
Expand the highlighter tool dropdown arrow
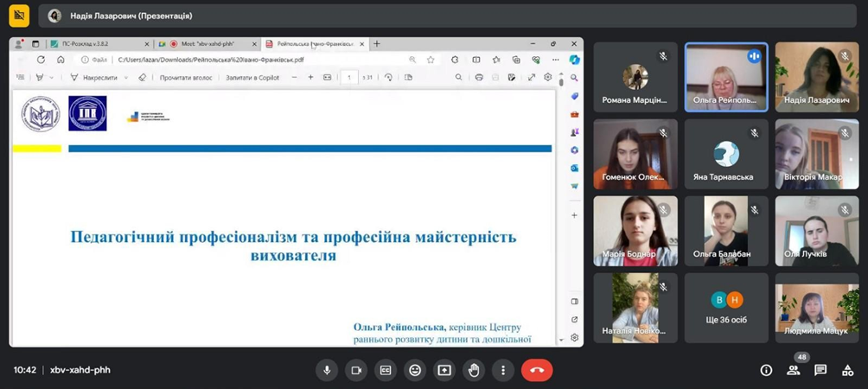(52, 78)
